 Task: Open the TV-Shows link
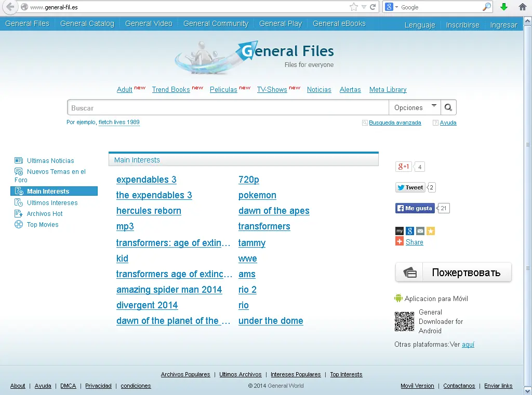(272, 89)
